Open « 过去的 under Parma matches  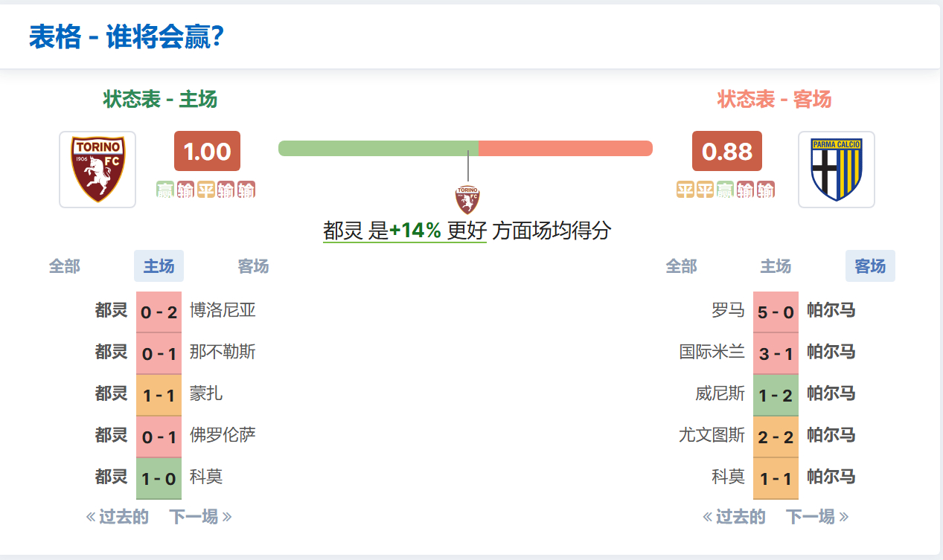734,517
